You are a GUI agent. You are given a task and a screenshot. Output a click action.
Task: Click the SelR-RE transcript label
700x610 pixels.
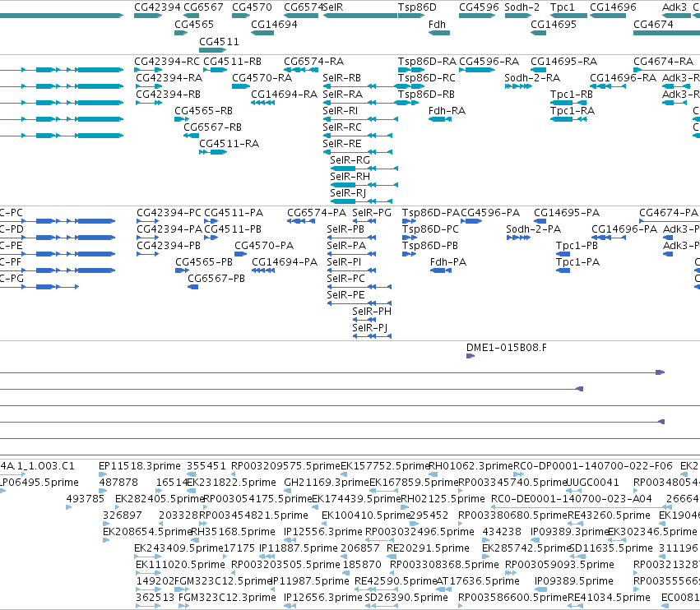(x=342, y=144)
